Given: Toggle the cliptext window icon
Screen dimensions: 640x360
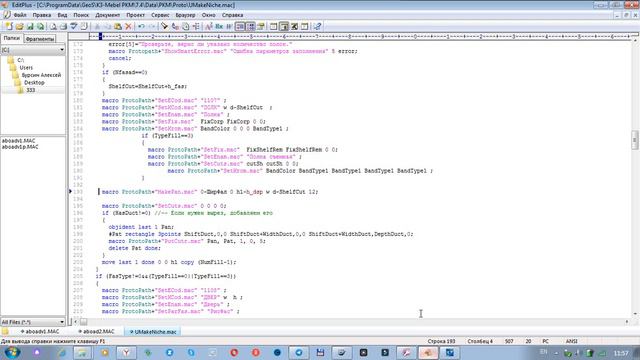Looking at the screenshot, I should 273,26.
